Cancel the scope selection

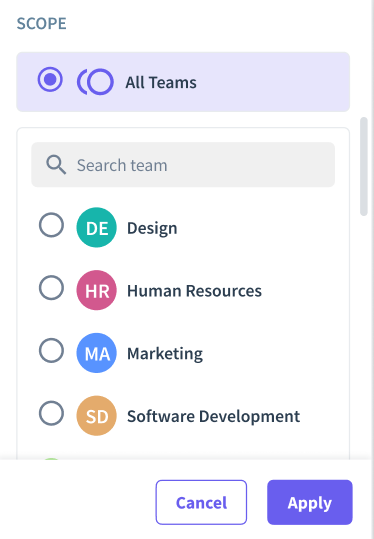[x=201, y=502]
